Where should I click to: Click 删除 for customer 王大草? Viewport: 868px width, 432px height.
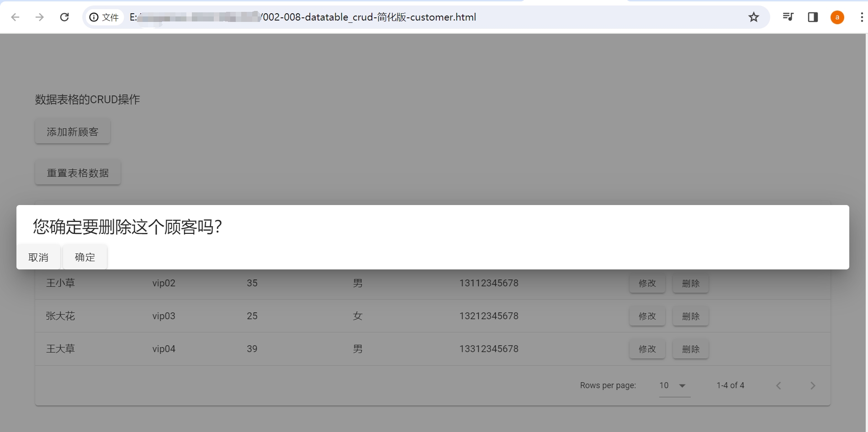tap(690, 349)
